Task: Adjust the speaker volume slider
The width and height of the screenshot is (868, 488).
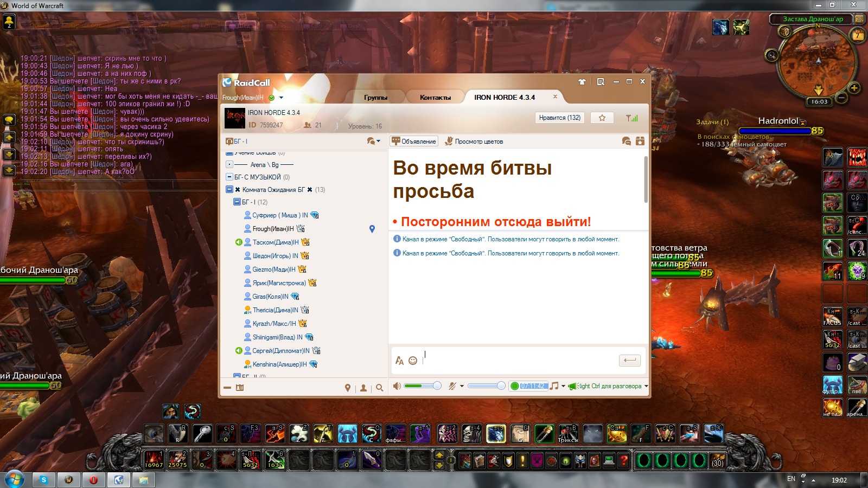Action: 423,386
